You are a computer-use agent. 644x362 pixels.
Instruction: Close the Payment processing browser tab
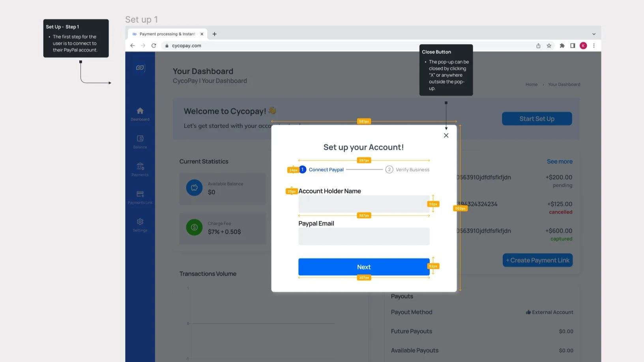pyautogui.click(x=202, y=34)
